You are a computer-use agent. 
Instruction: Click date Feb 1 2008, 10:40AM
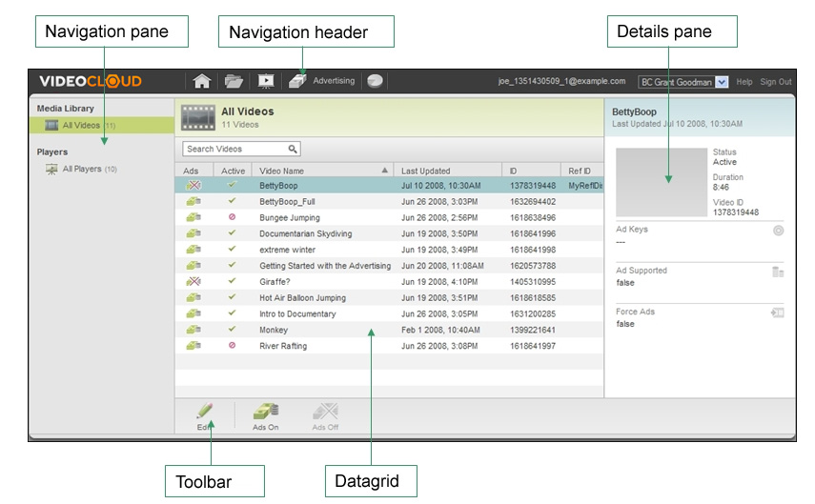[440, 330]
